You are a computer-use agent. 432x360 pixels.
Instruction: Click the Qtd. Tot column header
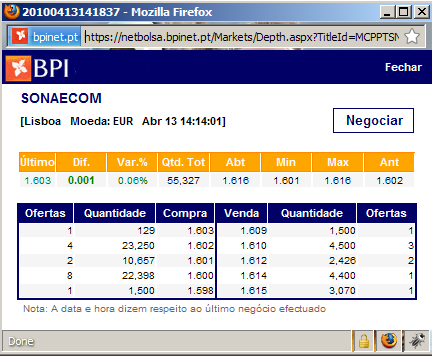coord(183,162)
